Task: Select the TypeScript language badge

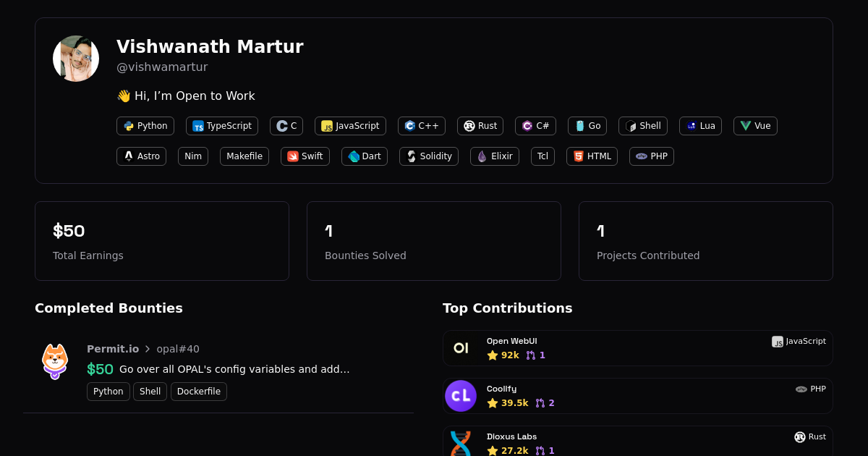Action: 221,126
